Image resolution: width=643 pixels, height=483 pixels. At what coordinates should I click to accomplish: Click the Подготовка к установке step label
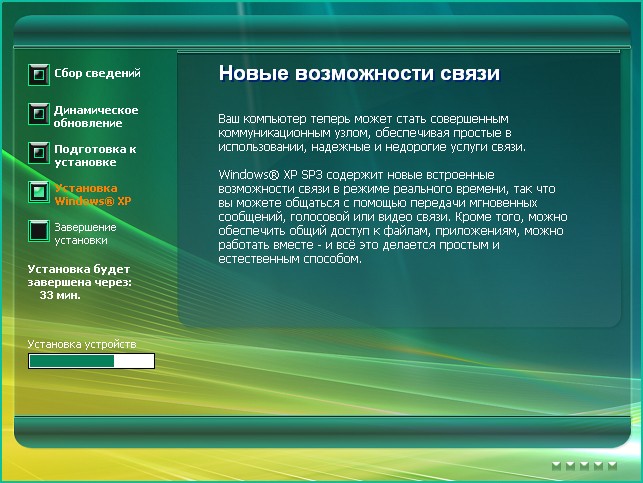click(95, 155)
